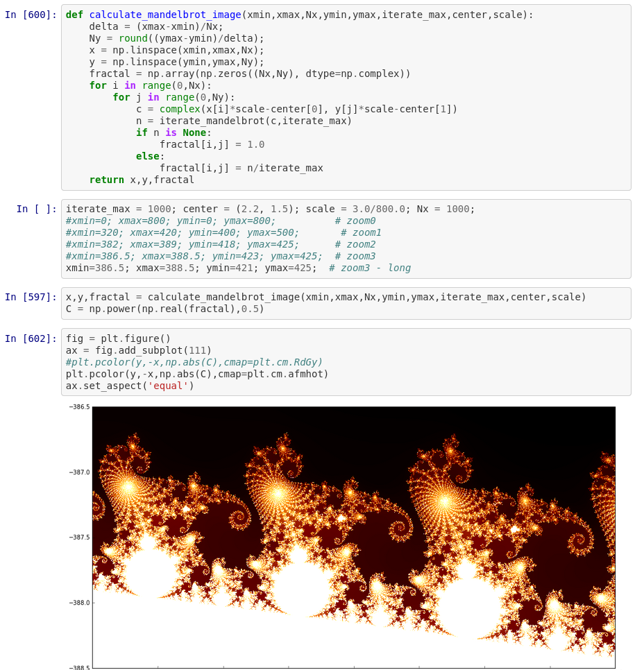The height and width of the screenshot is (670, 644).
Task: Click the cell calling calculate_mandelbrot_image
Action: click(346, 303)
